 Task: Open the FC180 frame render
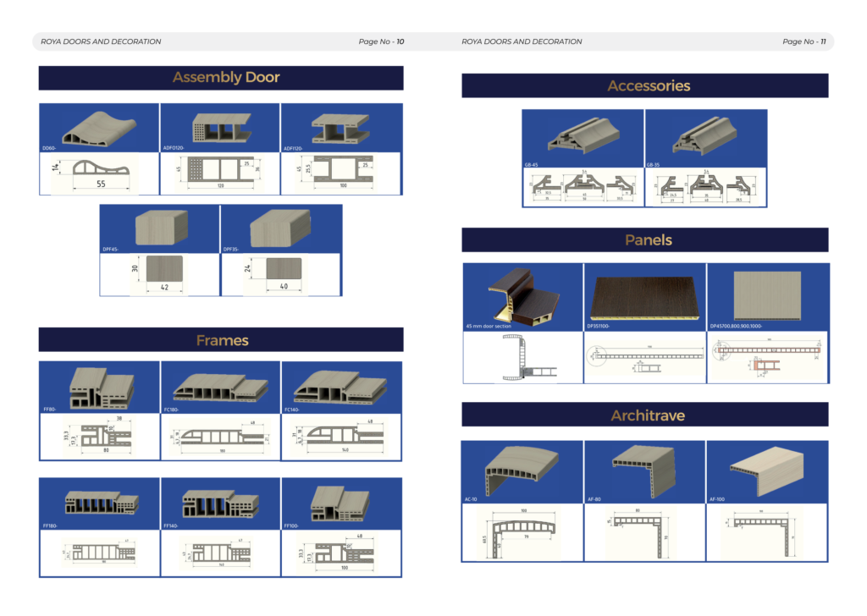220,387
